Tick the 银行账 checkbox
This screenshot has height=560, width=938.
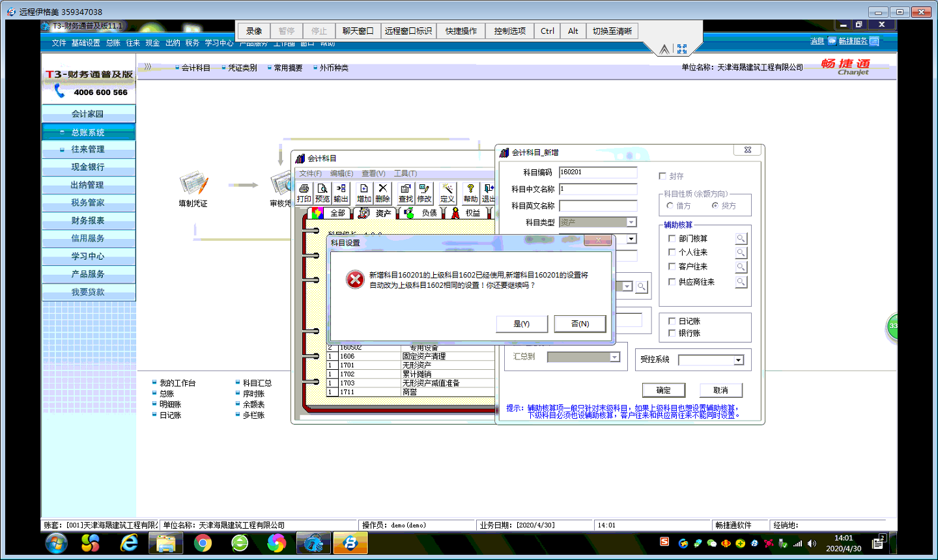[x=672, y=333]
